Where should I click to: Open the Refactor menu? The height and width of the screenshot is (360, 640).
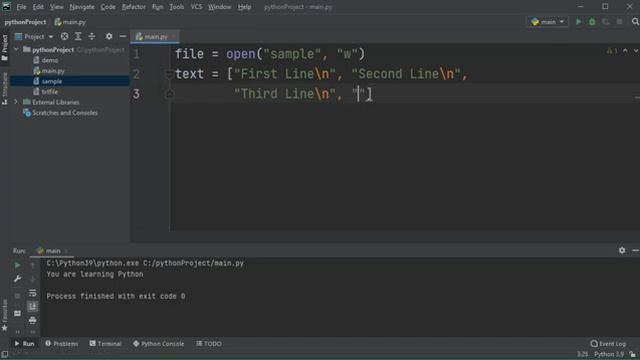coord(133,7)
